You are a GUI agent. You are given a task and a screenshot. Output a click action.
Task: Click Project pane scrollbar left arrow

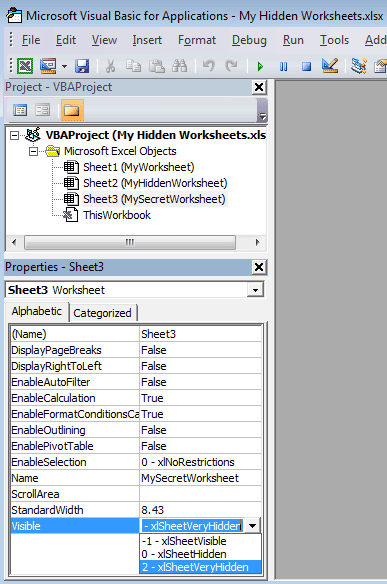point(14,242)
